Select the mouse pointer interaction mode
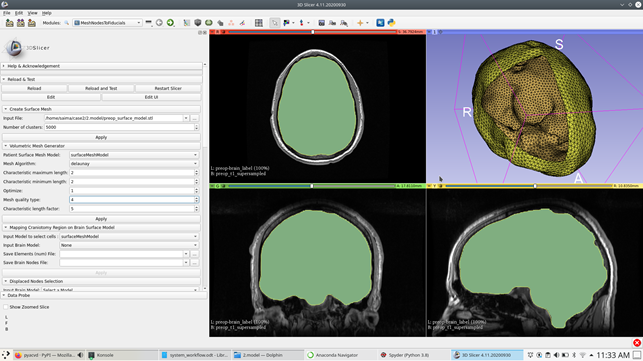The image size is (643, 361). (x=274, y=23)
